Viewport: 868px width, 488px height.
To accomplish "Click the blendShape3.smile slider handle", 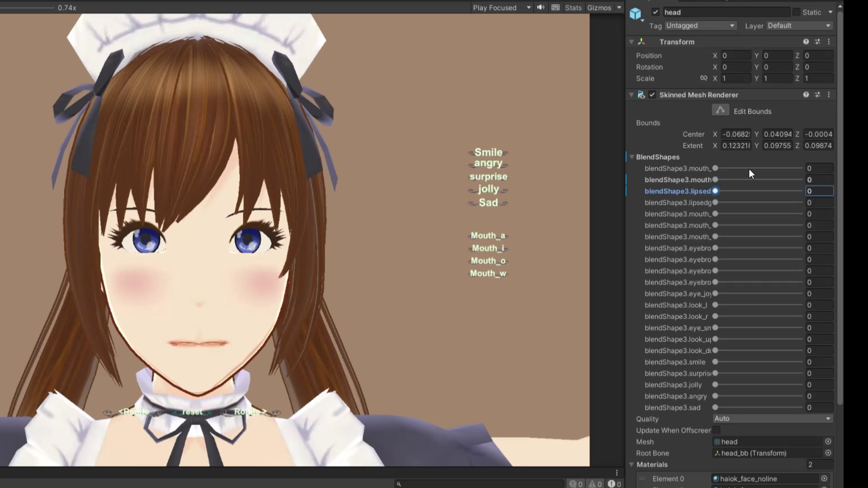I will [x=715, y=362].
